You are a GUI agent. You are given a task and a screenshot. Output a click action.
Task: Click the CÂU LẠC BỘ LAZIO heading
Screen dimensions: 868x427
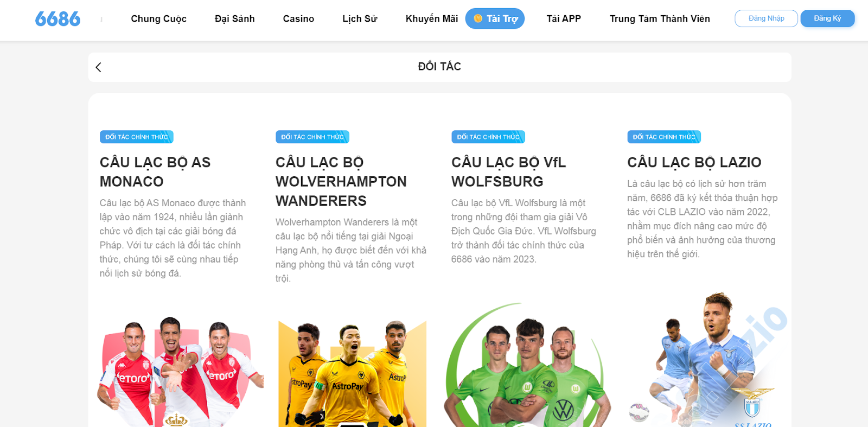[694, 162]
